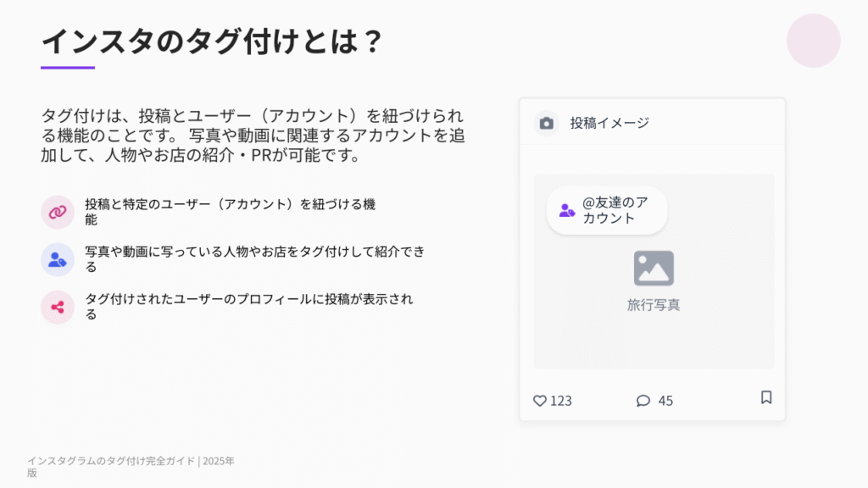868x488 pixels.
Task: Click the bookmark save icon
Action: (766, 397)
